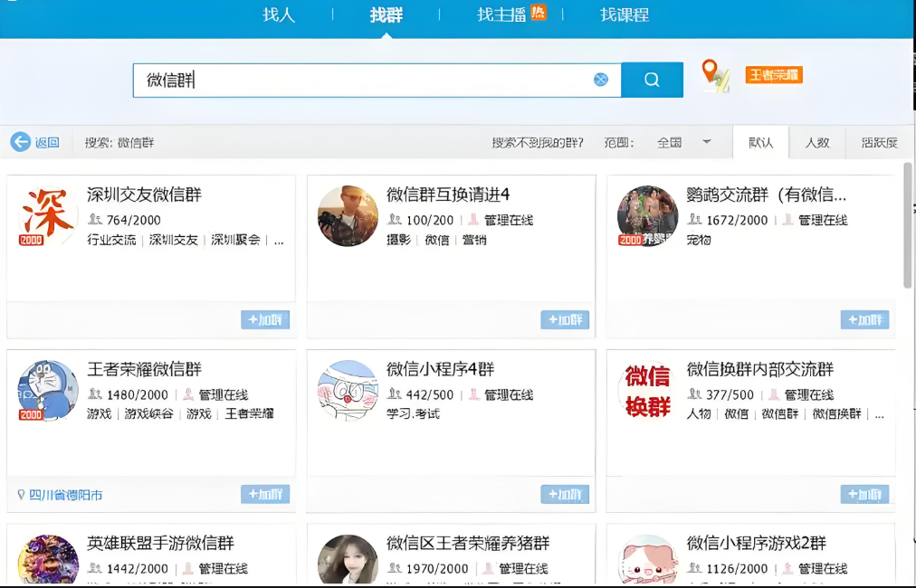Open the 微信换群内部交流群 title

pos(760,369)
